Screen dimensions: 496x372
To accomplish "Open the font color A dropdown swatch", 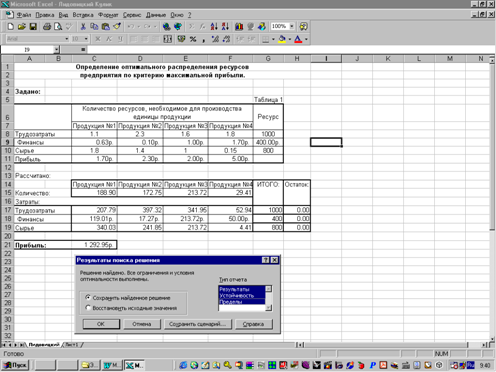I will point(306,39).
